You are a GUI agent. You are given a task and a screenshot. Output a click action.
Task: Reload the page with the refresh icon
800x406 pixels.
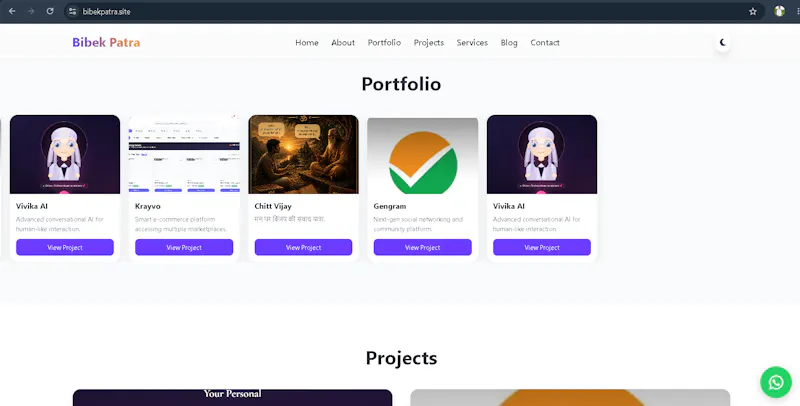click(50, 11)
